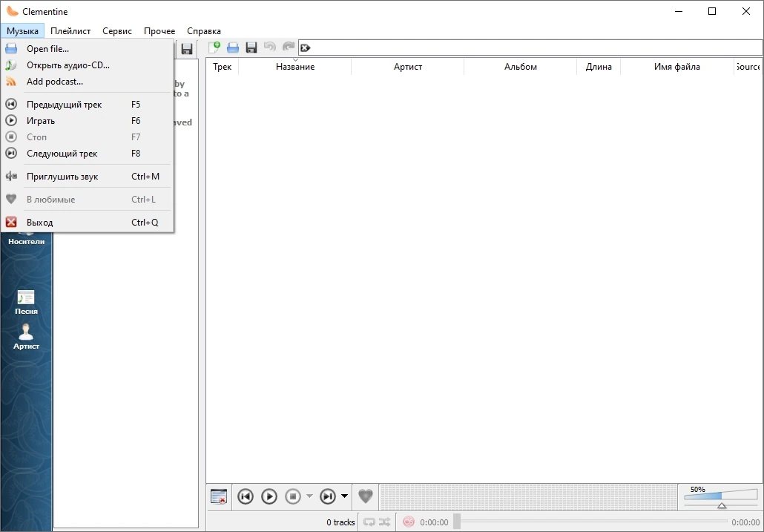Close the open Музыка menu via its title

click(x=22, y=30)
